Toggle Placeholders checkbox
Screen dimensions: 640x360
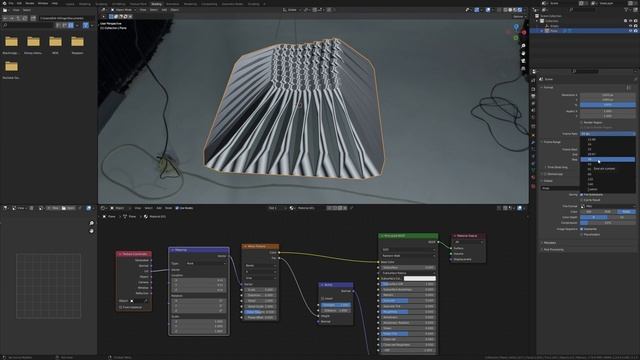[581, 235]
